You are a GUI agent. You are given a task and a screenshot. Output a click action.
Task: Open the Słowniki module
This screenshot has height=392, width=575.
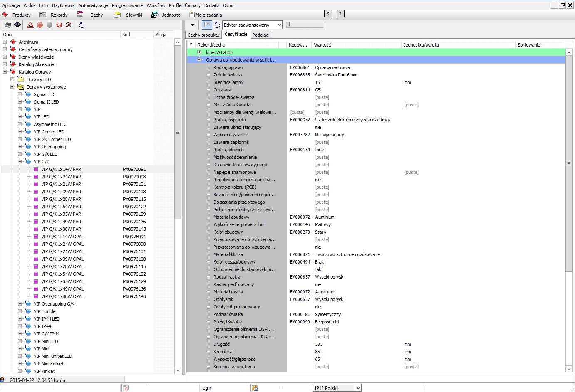point(129,15)
